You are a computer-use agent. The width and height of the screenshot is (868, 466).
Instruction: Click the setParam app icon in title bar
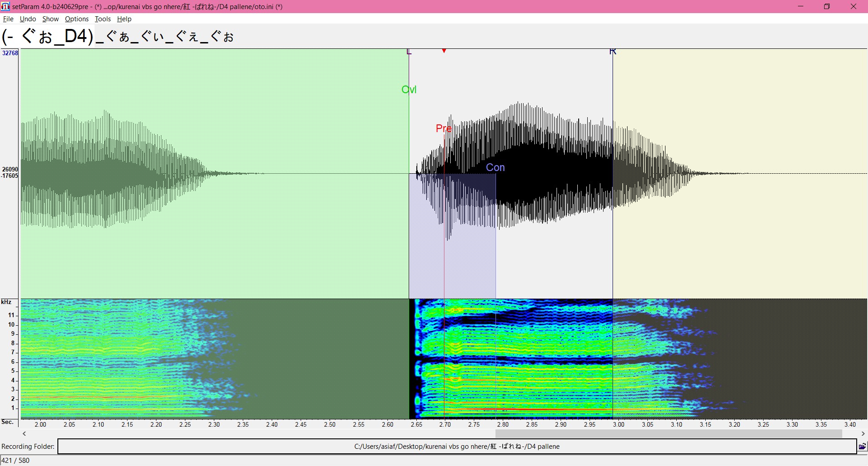5,6
